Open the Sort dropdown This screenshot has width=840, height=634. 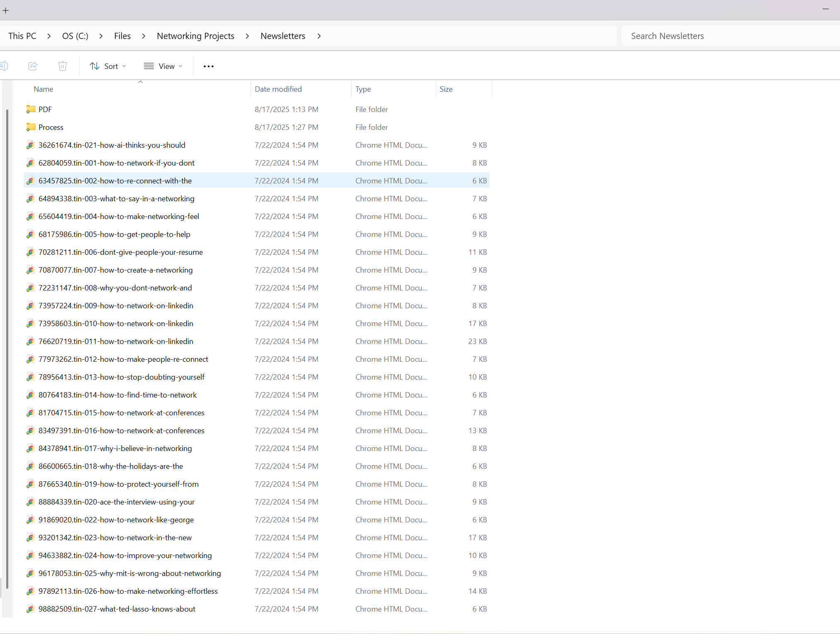pyautogui.click(x=108, y=66)
